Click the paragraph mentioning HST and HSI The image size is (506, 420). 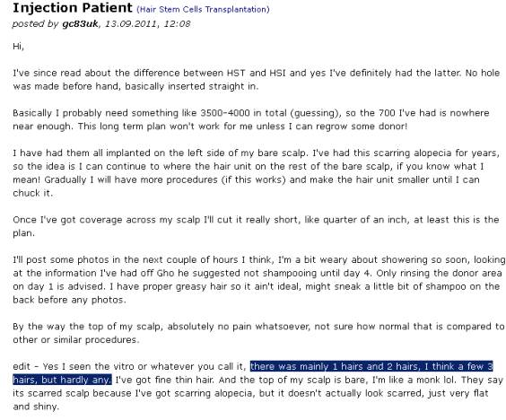pos(257,79)
